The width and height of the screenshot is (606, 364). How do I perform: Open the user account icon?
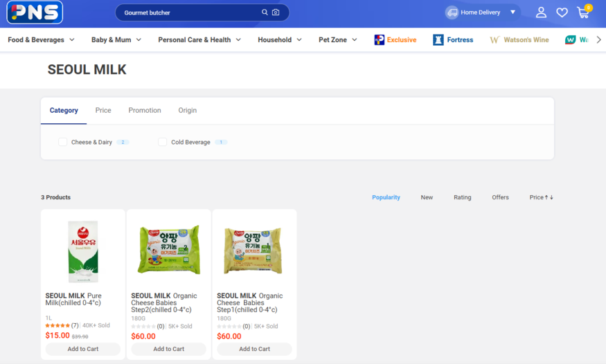(x=541, y=12)
